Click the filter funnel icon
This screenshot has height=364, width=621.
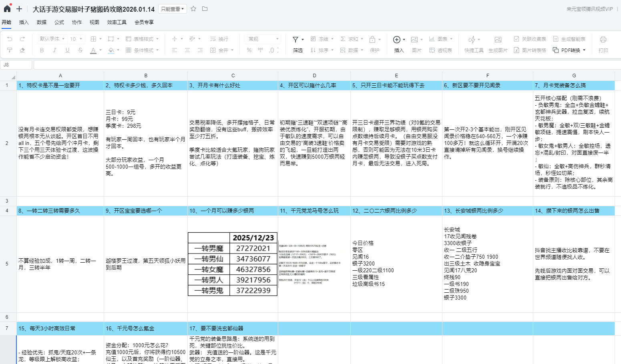tap(295, 39)
